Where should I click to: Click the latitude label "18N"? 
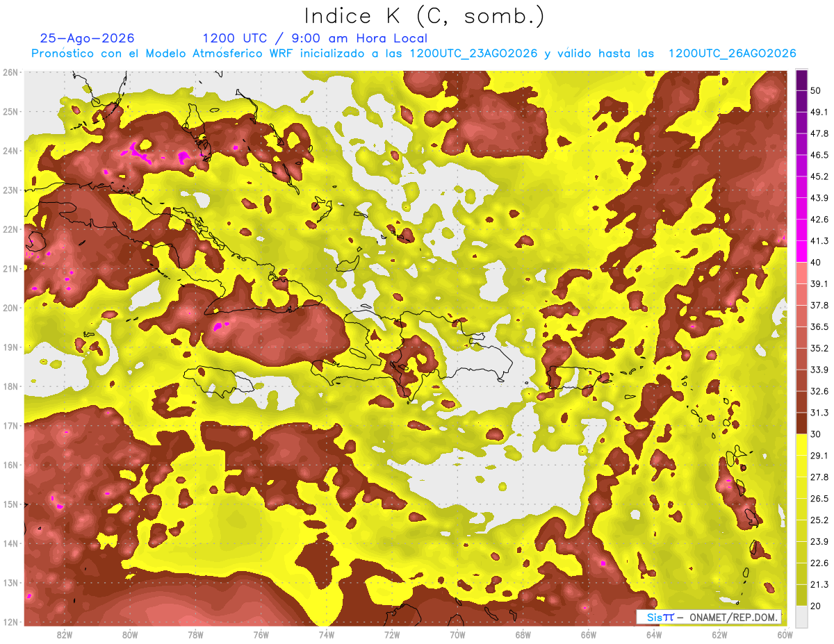(11, 386)
